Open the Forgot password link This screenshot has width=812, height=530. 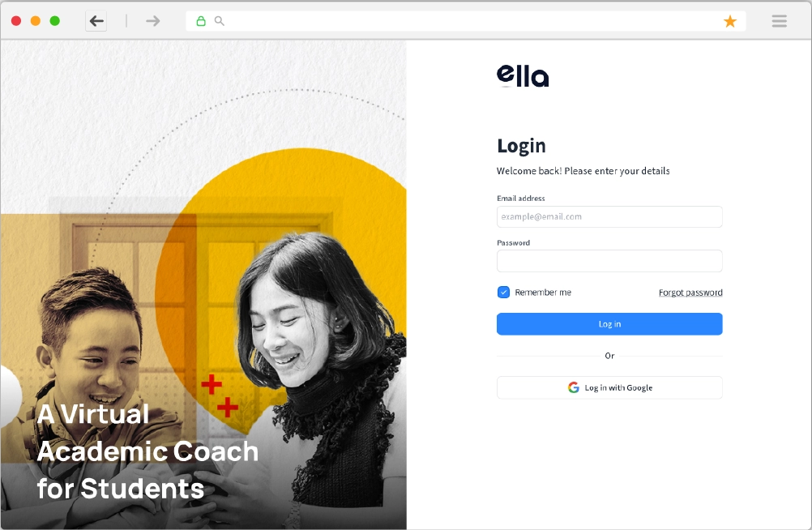click(x=690, y=293)
